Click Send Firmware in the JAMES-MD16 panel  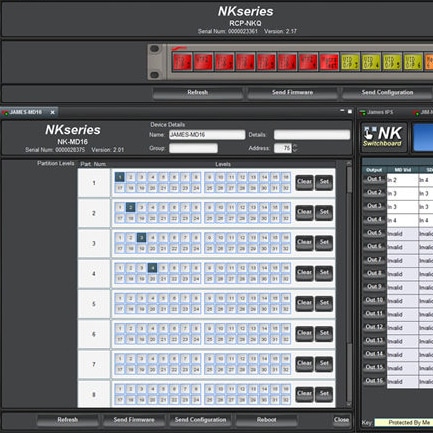[134, 420]
